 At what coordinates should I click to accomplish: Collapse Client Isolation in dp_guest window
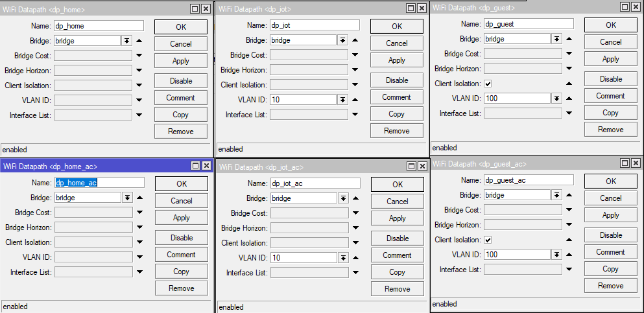[x=569, y=84]
